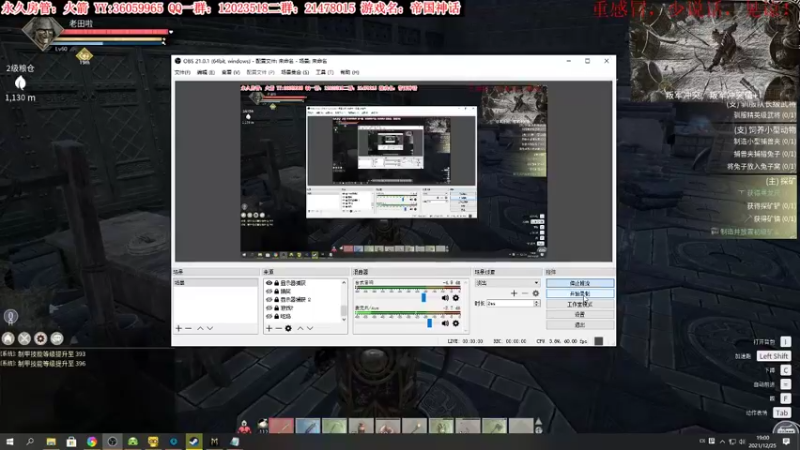Click the taskbar clock showing 2021/12/25

click(763, 441)
